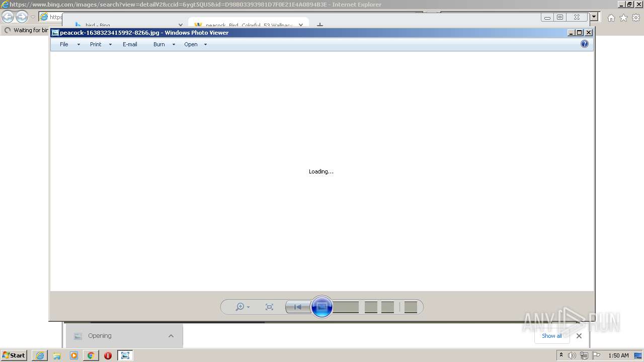Open Internet Explorer Tools gear icon
644x362 pixels.
pyautogui.click(x=636, y=18)
